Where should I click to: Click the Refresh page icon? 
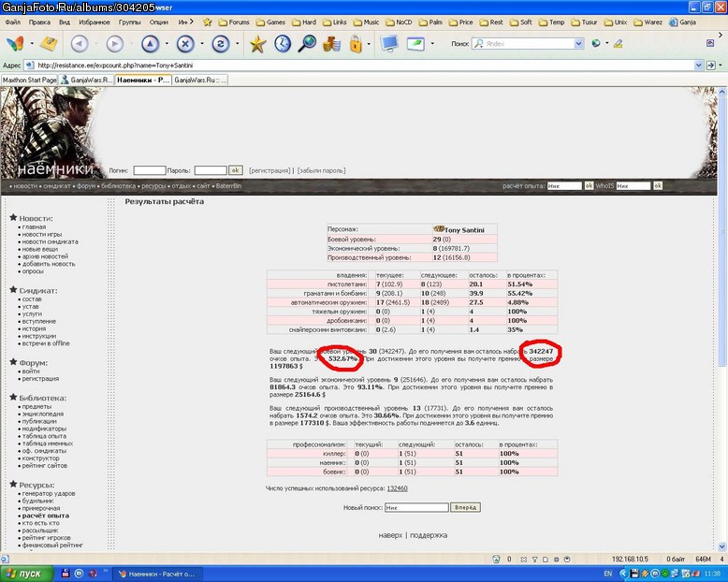(221, 44)
